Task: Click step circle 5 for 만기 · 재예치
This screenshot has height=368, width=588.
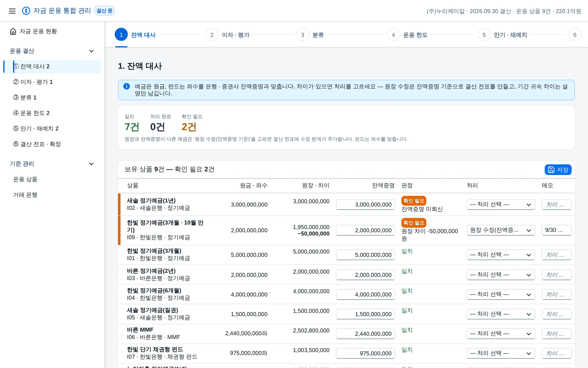Action: [x=484, y=35]
